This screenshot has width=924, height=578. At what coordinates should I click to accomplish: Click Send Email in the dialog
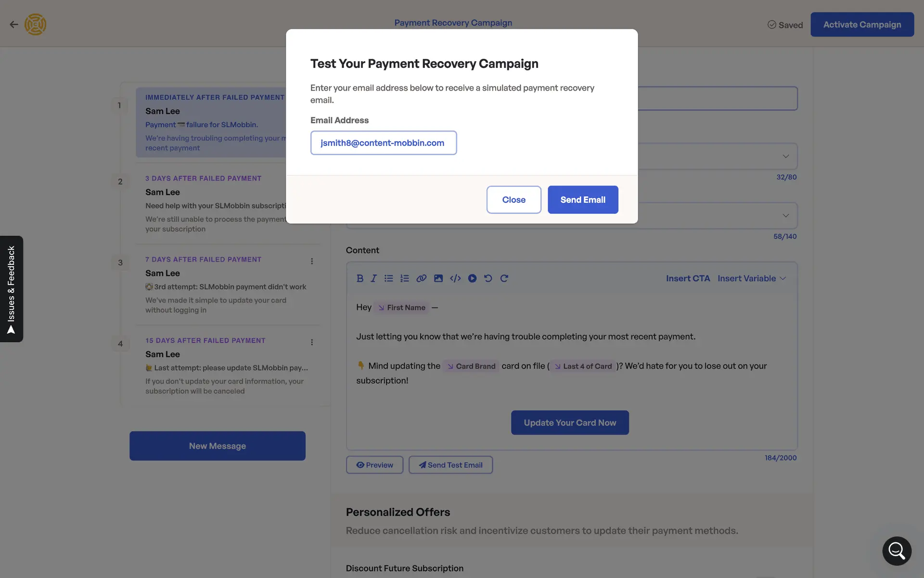[x=583, y=200]
